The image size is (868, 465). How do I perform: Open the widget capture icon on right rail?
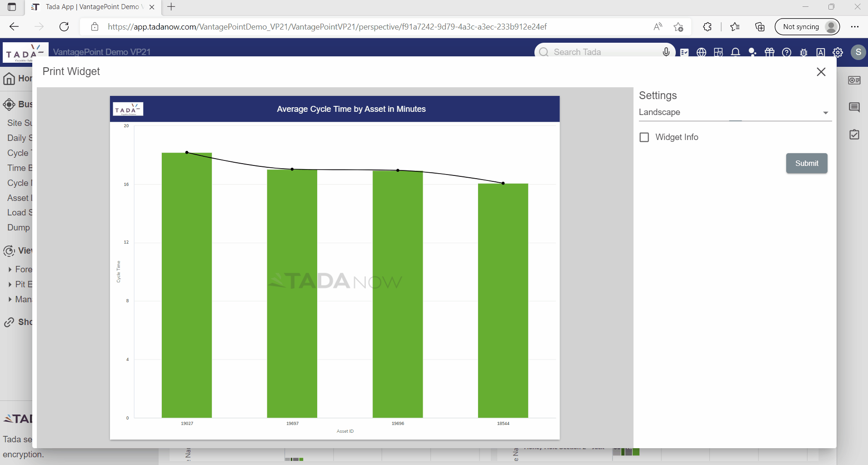click(x=855, y=80)
